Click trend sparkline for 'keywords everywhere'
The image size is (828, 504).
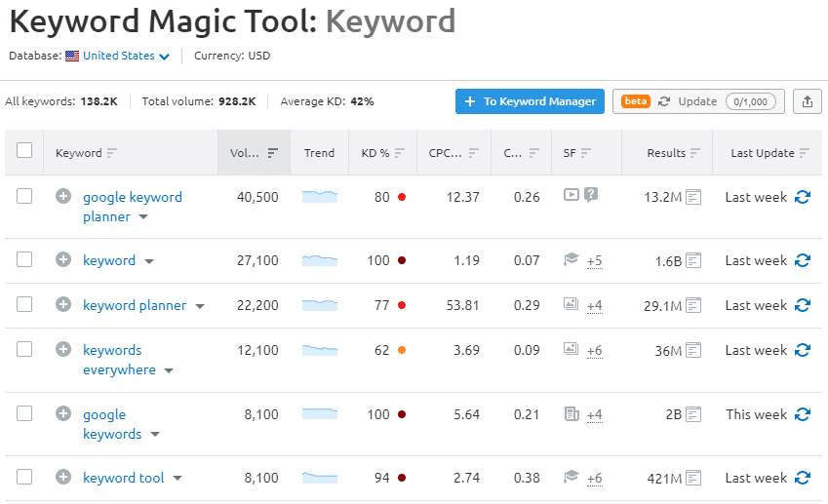(320, 350)
